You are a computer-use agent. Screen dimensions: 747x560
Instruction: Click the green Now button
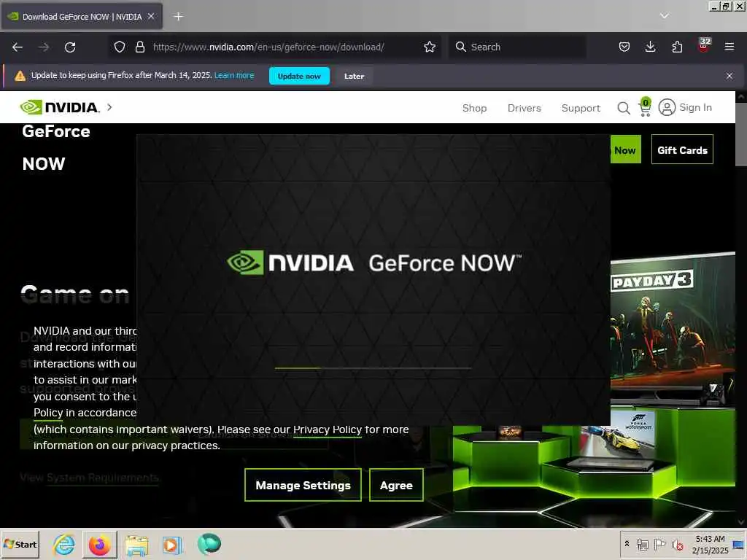(x=625, y=150)
